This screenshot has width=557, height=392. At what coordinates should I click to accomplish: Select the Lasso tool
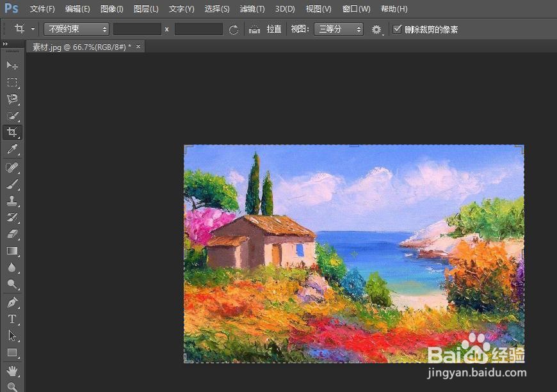click(12, 99)
